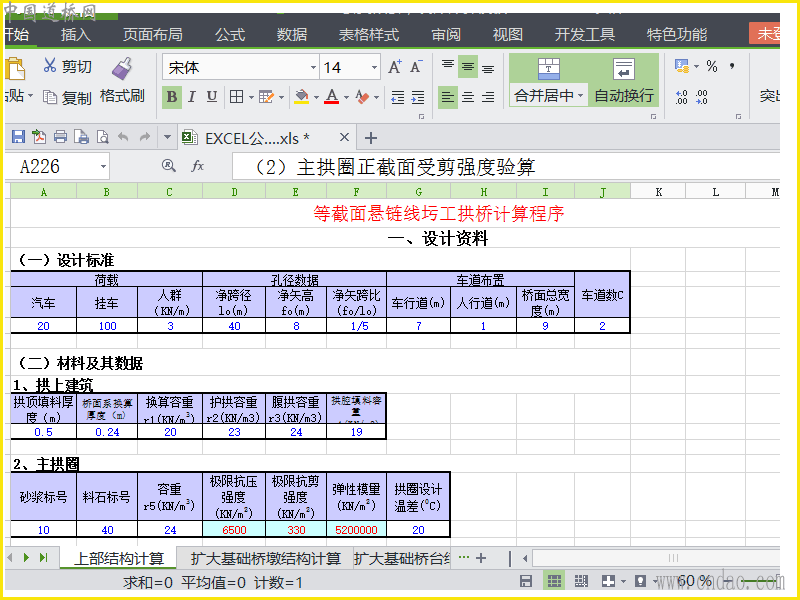Open the font size dropdown 14
The image size is (800, 600).
[x=374, y=68]
